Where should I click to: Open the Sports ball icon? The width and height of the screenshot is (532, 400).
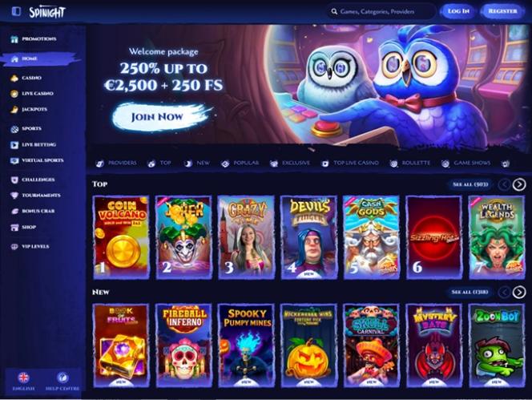tap(14, 129)
